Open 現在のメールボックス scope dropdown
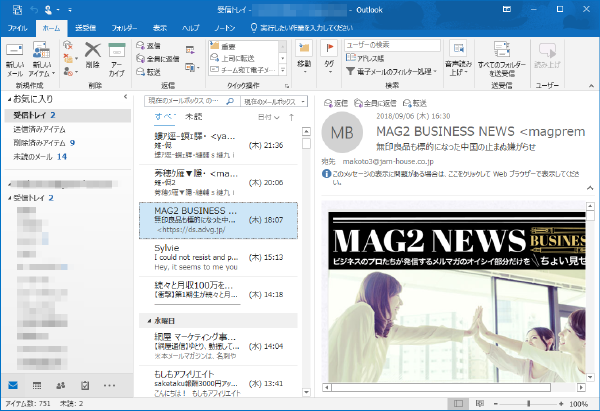 [274, 101]
